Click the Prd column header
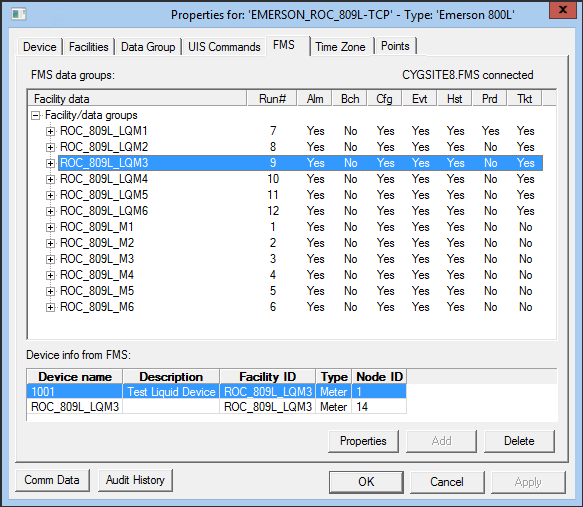583x507 pixels. click(x=489, y=99)
